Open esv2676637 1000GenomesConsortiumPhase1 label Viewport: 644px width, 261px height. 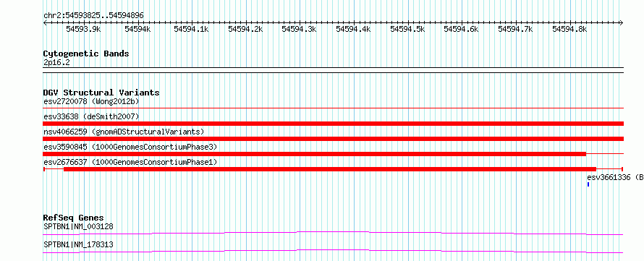[x=130, y=162]
